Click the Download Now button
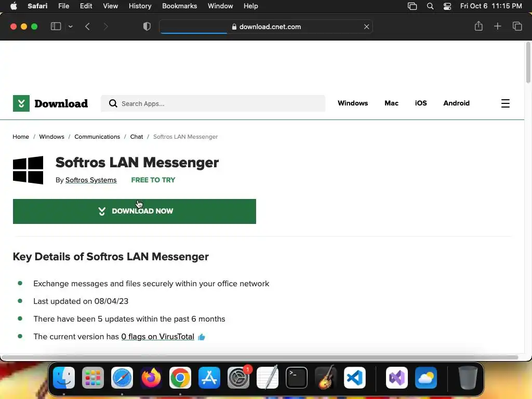Viewport: 532px width, 399px height. 135,211
